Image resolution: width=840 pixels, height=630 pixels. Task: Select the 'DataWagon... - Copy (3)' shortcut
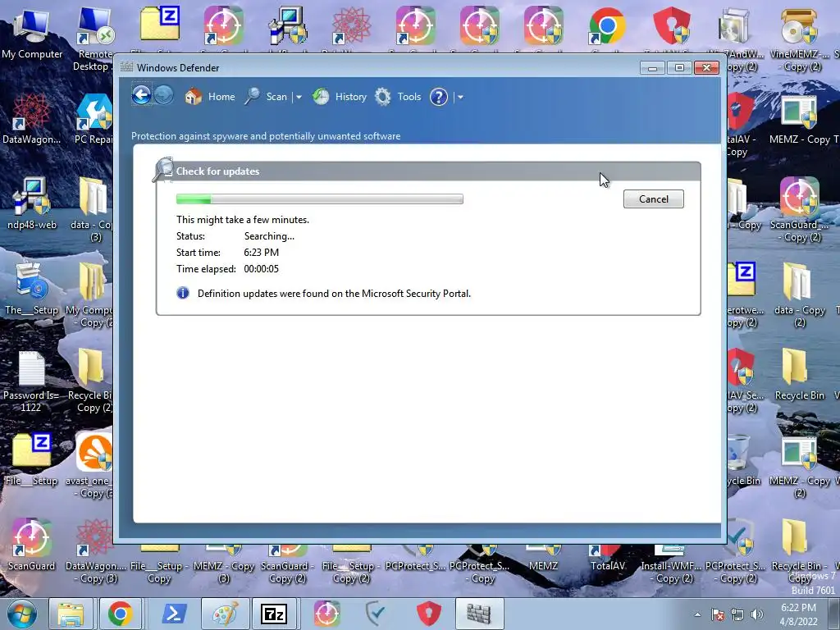pyautogui.click(x=95, y=552)
